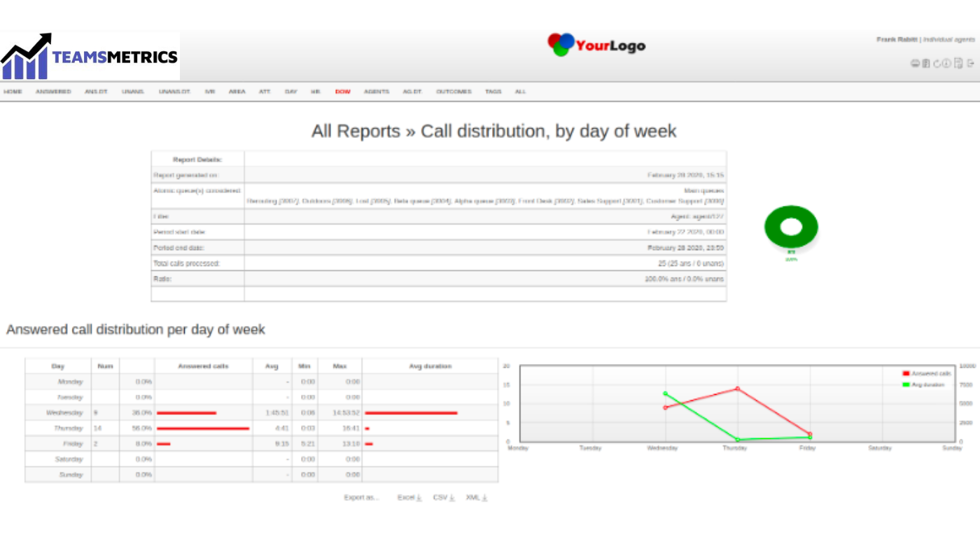This screenshot has width=980, height=560.
Task: Click the red Answered calls legend swatch
Action: (906, 374)
